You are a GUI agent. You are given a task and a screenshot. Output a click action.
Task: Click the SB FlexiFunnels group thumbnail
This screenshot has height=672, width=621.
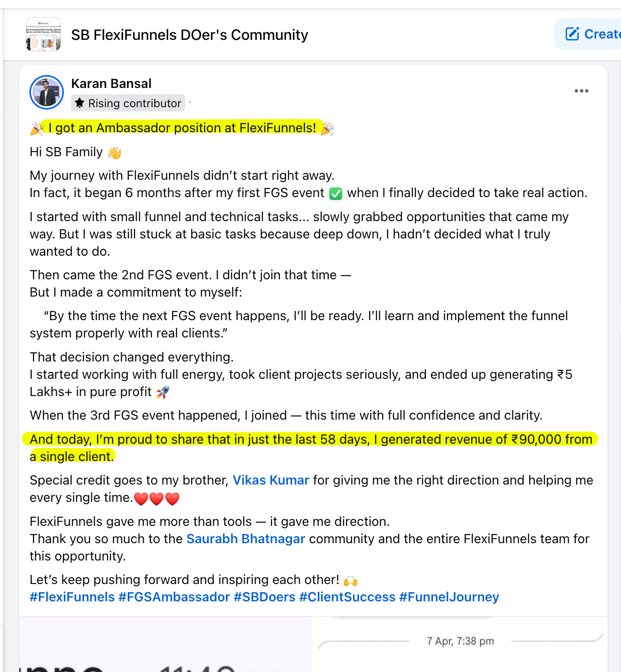(x=43, y=35)
